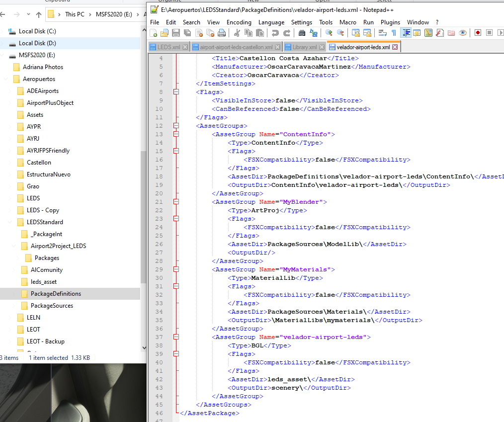Click the Undo arrow icon
The image size is (504, 422).
[x=275, y=33]
